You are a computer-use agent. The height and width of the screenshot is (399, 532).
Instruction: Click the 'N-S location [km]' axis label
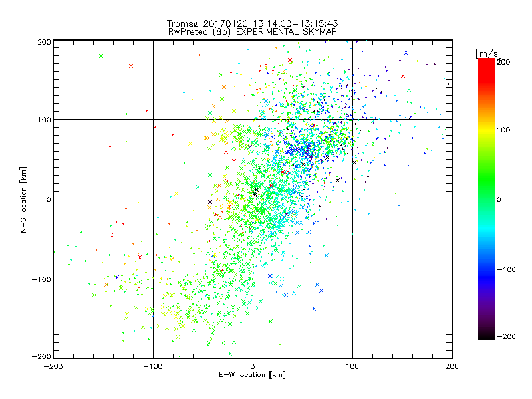tap(23, 199)
